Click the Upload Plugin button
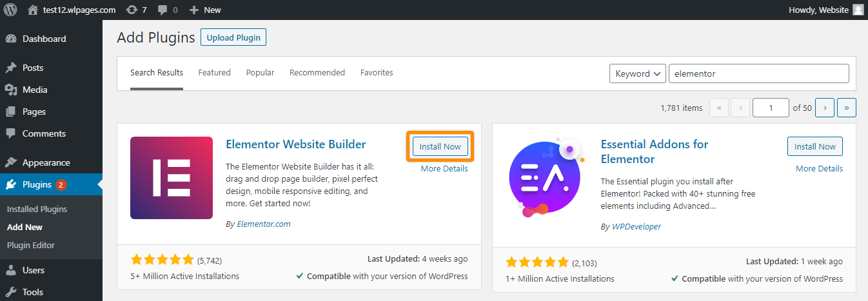This screenshot has width=868, height=301. 233,37
